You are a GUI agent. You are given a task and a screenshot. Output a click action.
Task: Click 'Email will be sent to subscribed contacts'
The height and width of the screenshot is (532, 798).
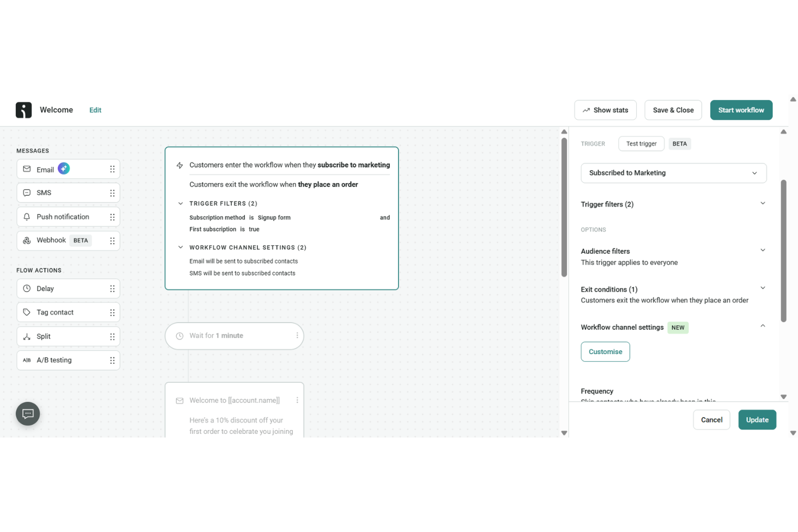click(244, 261)
